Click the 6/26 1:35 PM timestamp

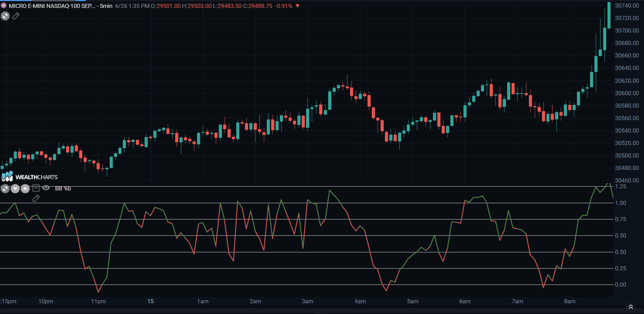pyautogui.click(x=132, y=6)
